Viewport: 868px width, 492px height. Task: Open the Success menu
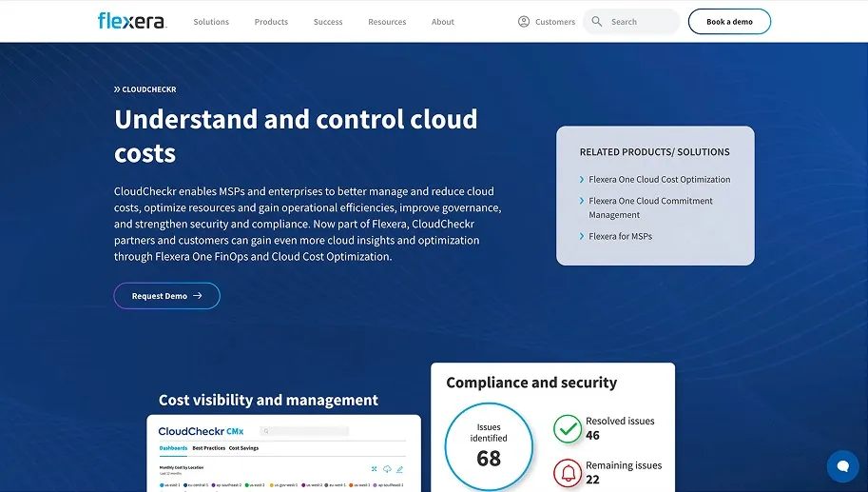(x=328, y=22)
